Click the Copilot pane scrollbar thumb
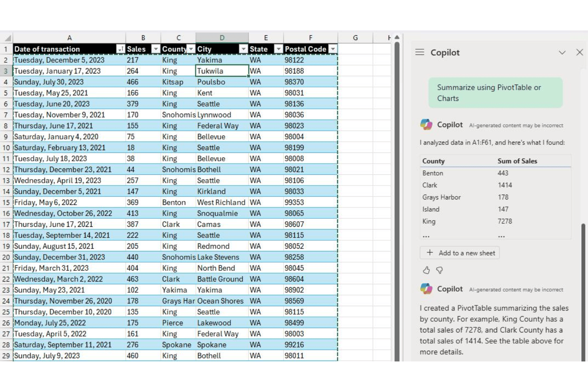This screenshot has width=588, height=392. click(583, 292)
